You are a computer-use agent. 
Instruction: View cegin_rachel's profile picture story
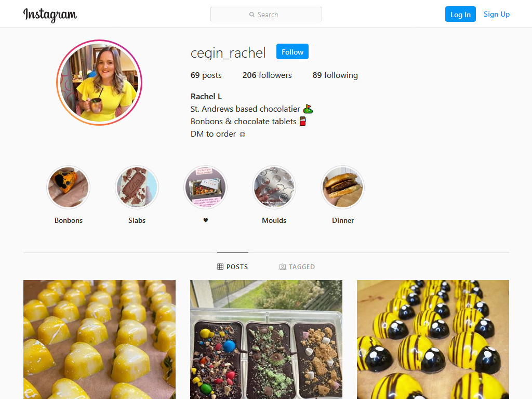click(x=99, y=83)
